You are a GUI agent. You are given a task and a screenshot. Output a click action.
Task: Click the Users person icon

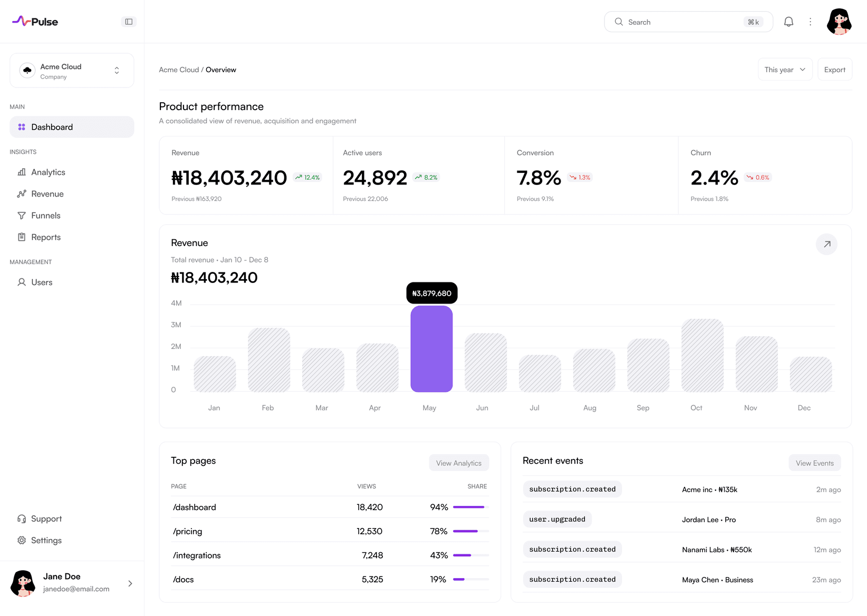coord(22,282)
